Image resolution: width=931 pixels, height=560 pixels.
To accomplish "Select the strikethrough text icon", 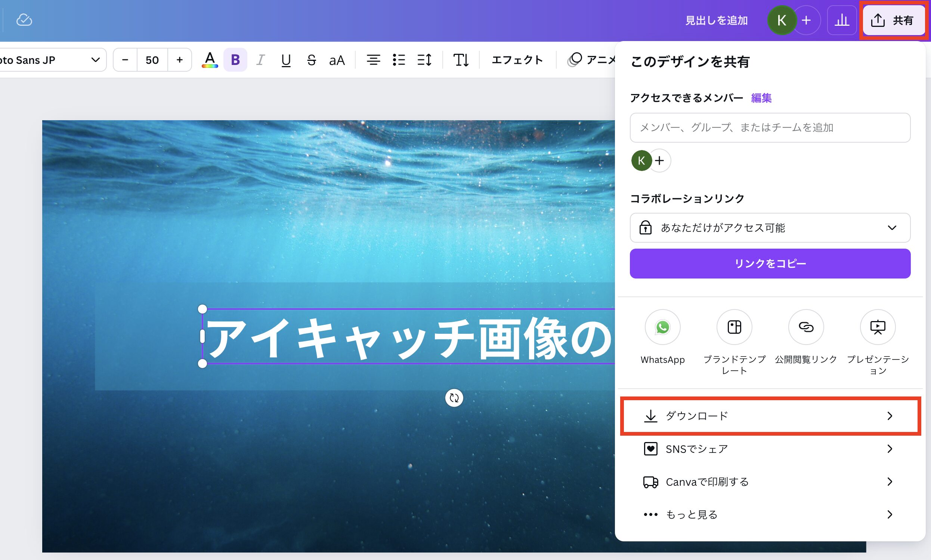I will tap(310, 60).
